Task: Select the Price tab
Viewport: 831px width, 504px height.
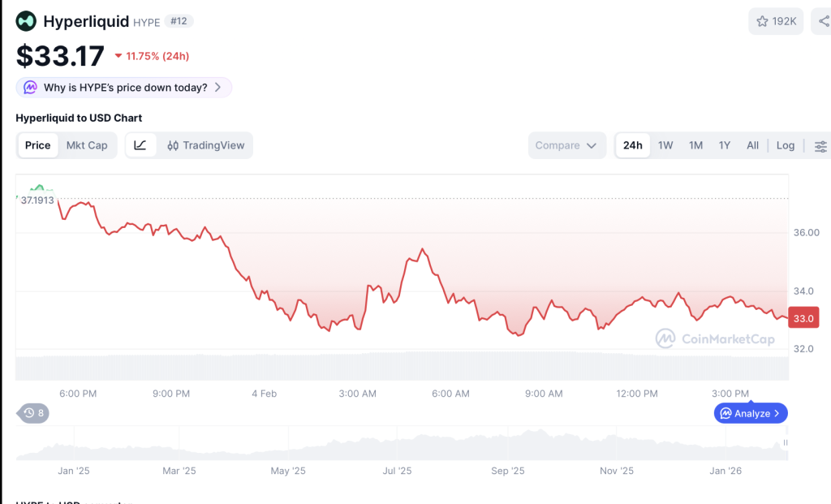Action: (37, 145)
